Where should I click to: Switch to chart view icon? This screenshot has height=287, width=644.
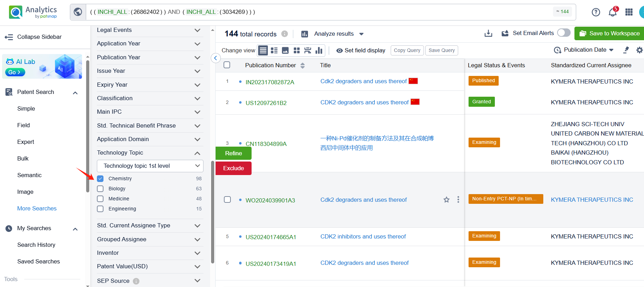pos(319,51)
